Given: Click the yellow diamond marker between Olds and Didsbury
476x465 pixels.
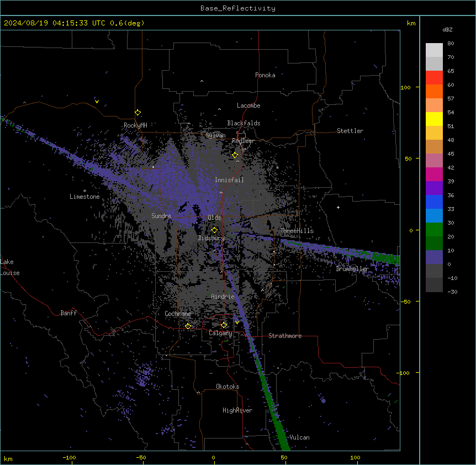Looking at the screenshot, I should pyautogui.click(x=214, y=230).
